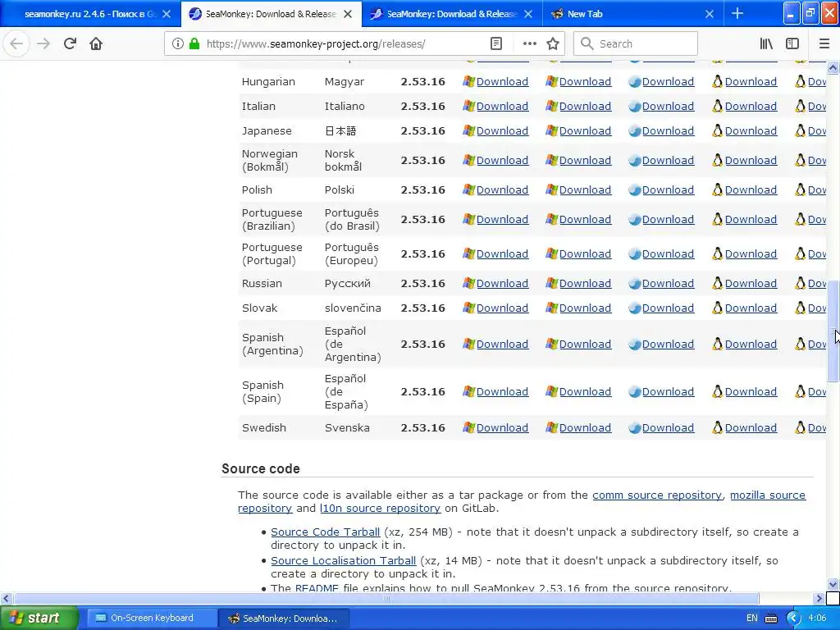Download Hungarian Windows installer in first column
This screenshot has height=630, width=840.
502,81
